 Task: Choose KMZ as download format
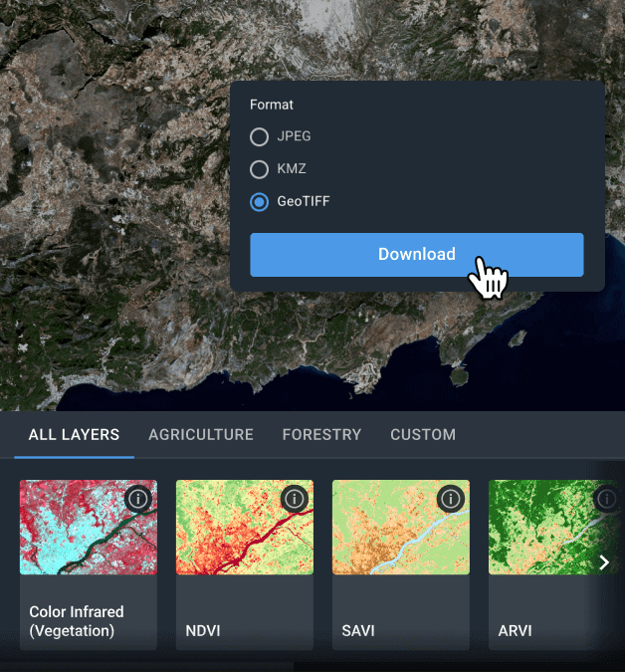coord(259,168)
